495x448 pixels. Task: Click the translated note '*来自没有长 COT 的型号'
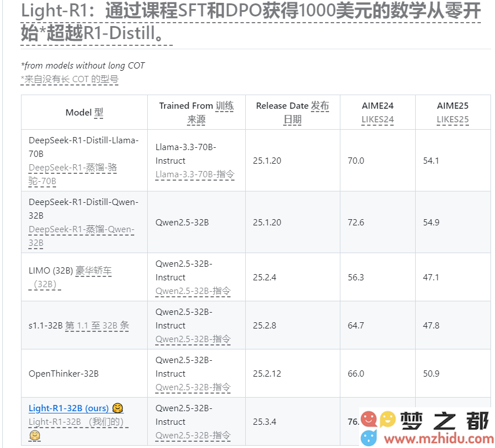(x=70, y=79)
